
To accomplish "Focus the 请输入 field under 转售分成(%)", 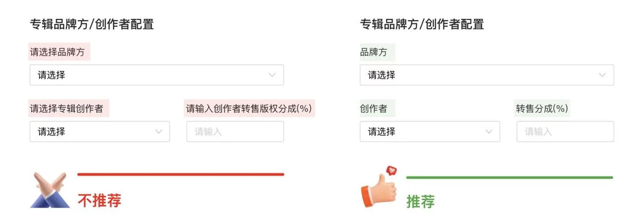I will (x=565, y=132).
